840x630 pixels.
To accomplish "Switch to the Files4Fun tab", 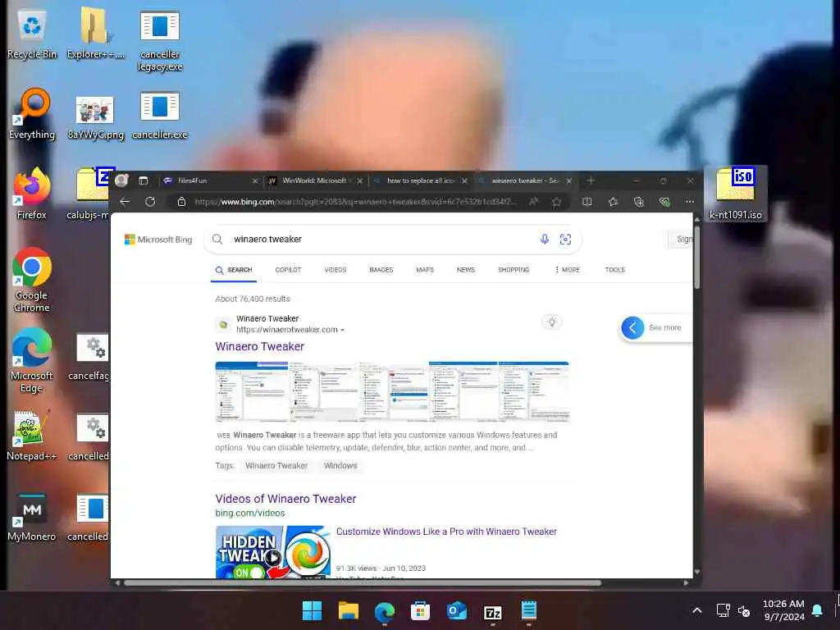I will click(211, 180).
